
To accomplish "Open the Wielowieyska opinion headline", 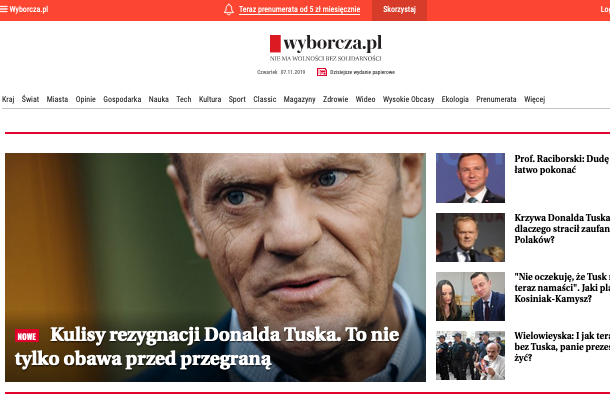I will (x=562, y=346).
